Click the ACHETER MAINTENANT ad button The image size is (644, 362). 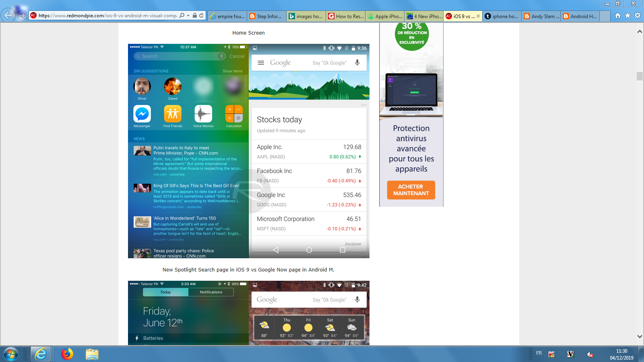[411, 190]
